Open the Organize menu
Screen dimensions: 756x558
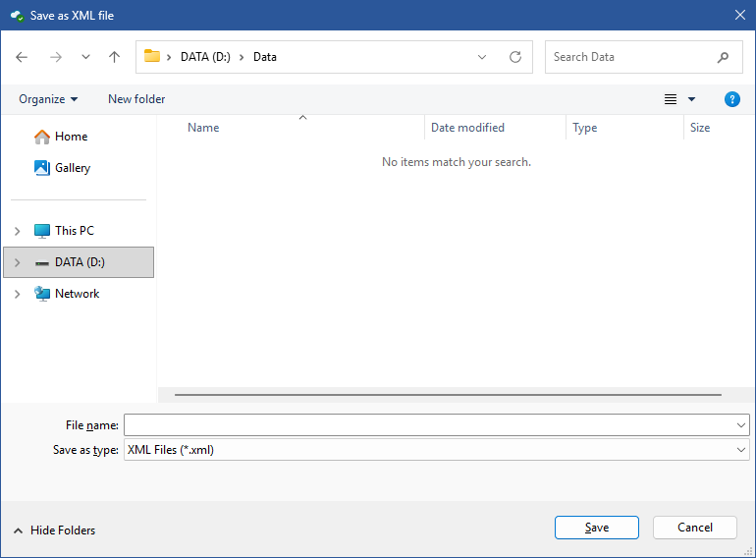coord(48,99)
